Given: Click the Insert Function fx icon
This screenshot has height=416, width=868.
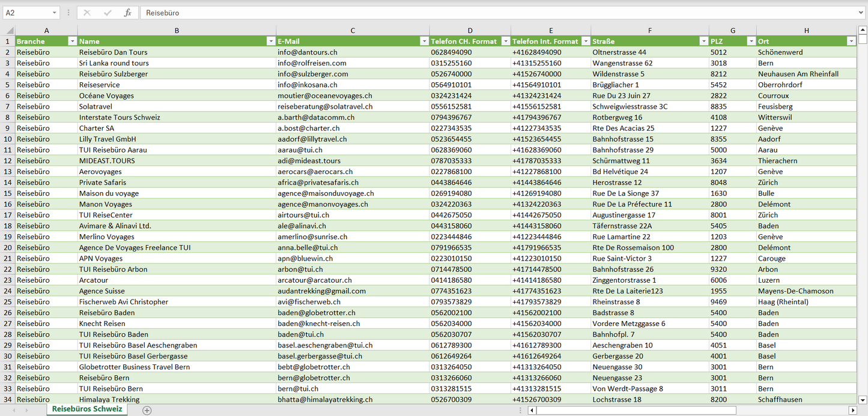Looking at the screenshot, I should [x=127, y=13].
